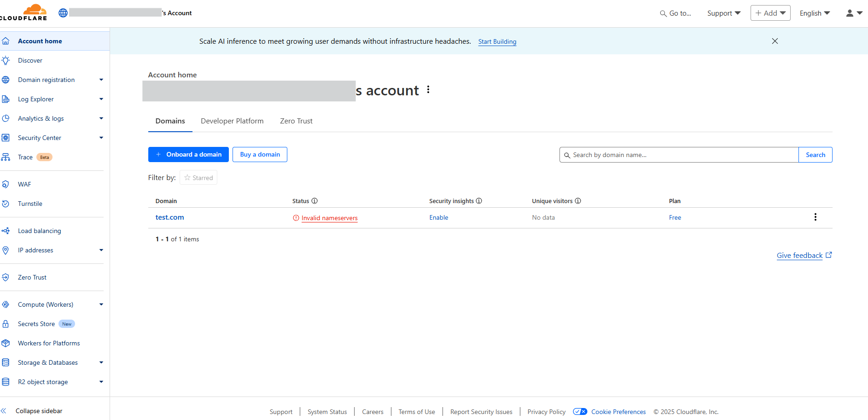Click Onboard a domain button
868x420 pixels.
(188, 154)
